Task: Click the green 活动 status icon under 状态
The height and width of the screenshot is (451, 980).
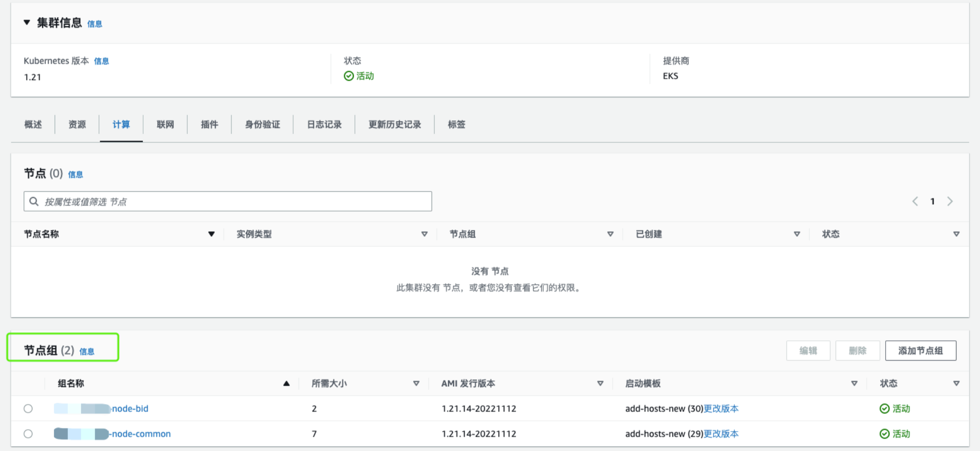Action: (349, 76)
